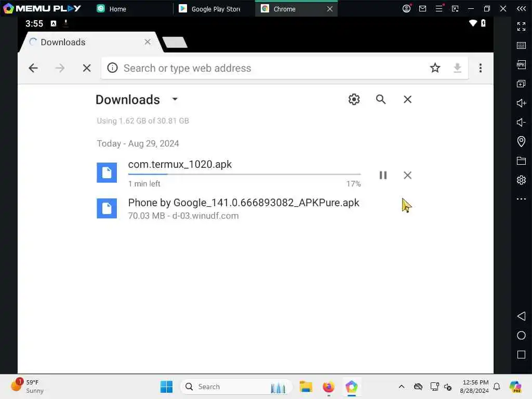
Task: Open clock showing 12:56 PM
Action: tap(474, 387)
